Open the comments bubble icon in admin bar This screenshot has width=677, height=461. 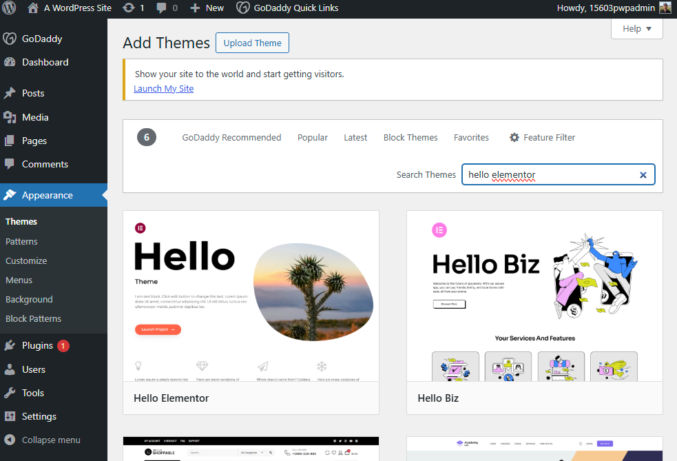point(161,8)
